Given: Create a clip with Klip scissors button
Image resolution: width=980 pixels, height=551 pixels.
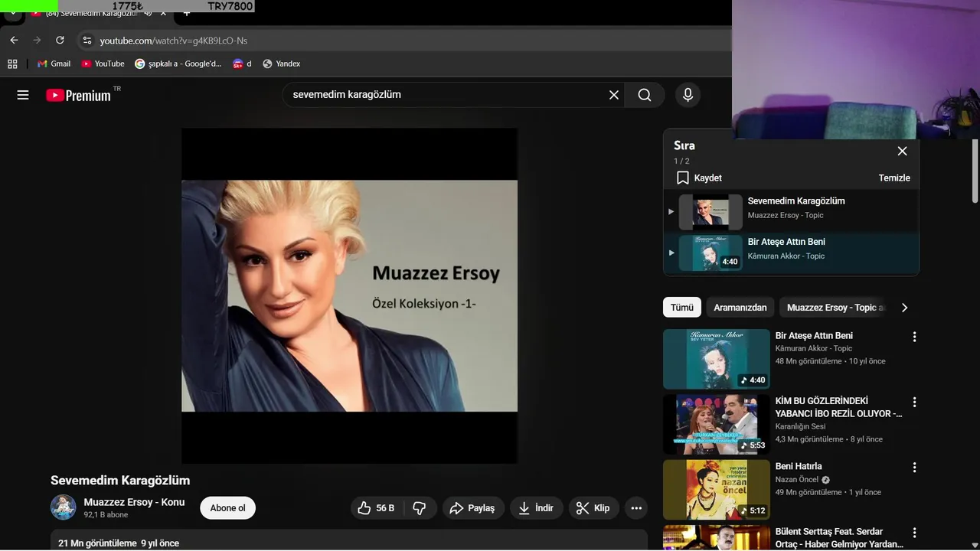Looking at the screenshot, I should [x=593, y=508].
